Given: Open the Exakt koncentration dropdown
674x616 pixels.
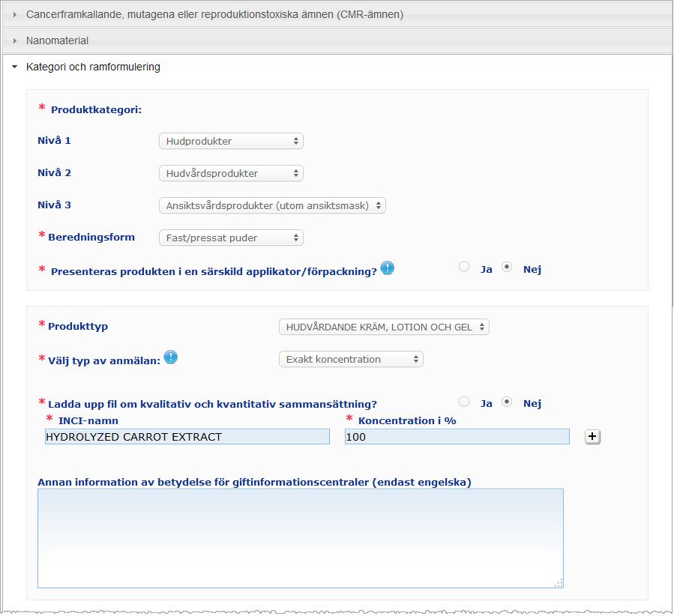Looking at the screenshot, I should pos(351,359).
